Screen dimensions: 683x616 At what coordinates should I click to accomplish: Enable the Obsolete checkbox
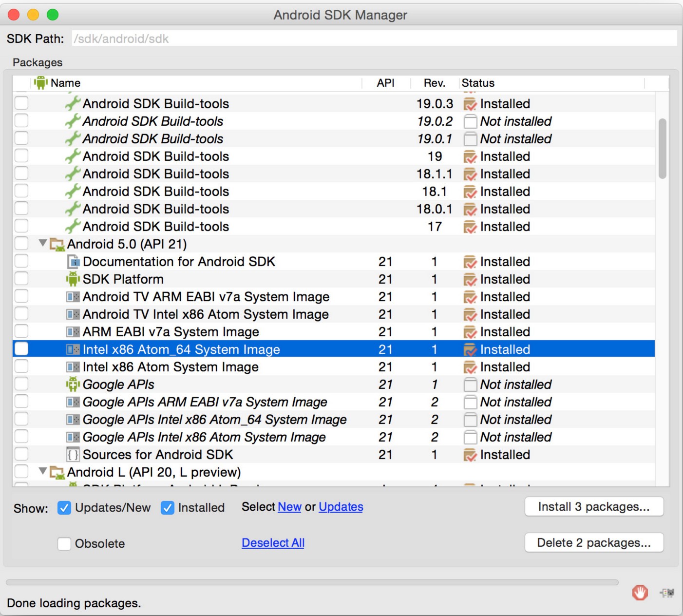click(64, 543)
